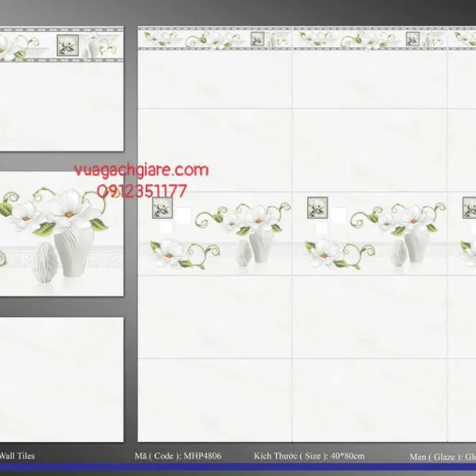Click the tall white vase in left wall decor
The image size is (476, 476).
261,244
